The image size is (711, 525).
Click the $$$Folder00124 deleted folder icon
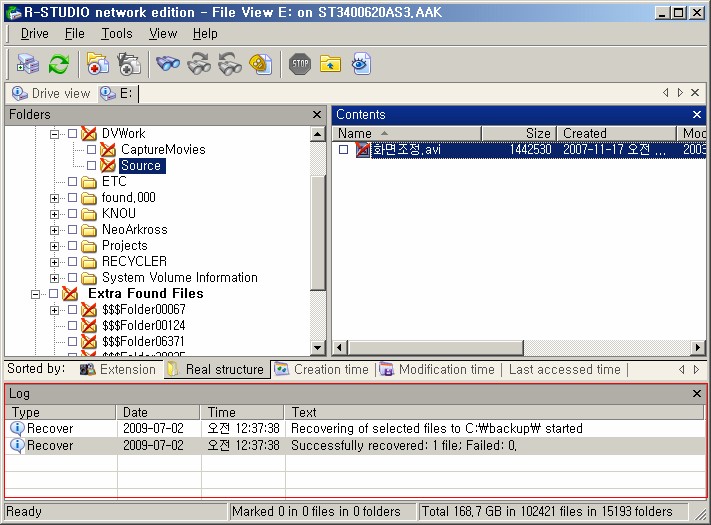click(89, 326)
